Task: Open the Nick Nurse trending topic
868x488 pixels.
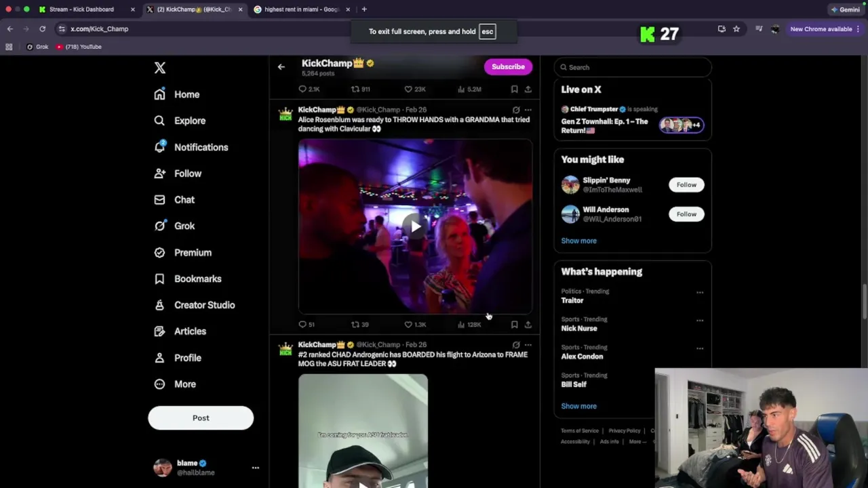Action: click(x=579, y=329)
